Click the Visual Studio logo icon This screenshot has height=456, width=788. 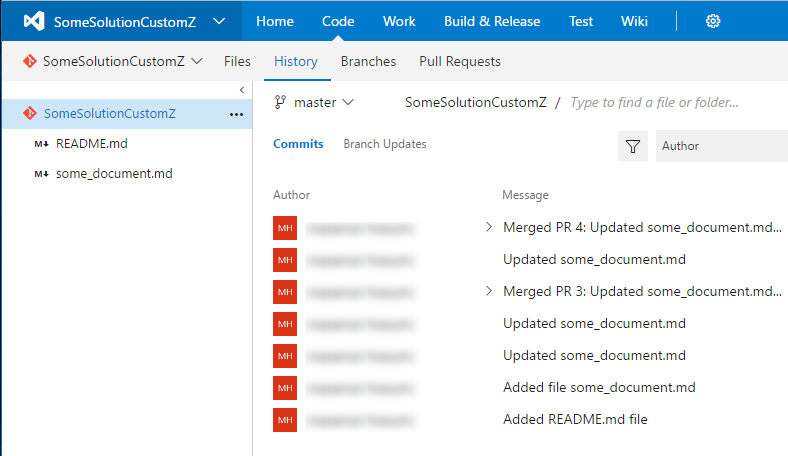[x=34, y=21]
